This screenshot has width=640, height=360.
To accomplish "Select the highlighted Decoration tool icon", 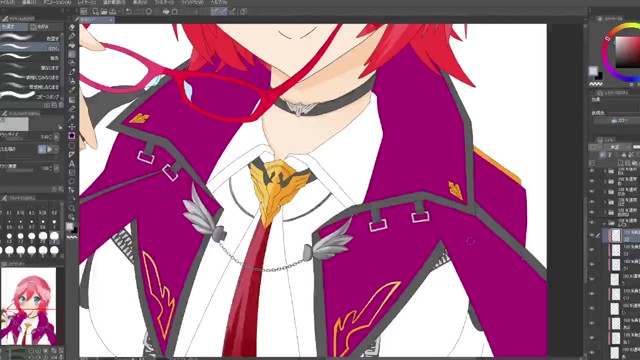I will click(72, 136).
